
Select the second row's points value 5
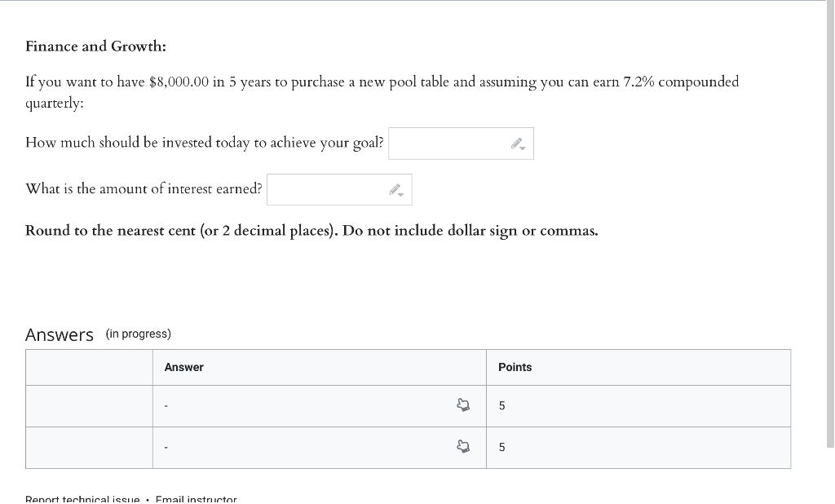501,447
